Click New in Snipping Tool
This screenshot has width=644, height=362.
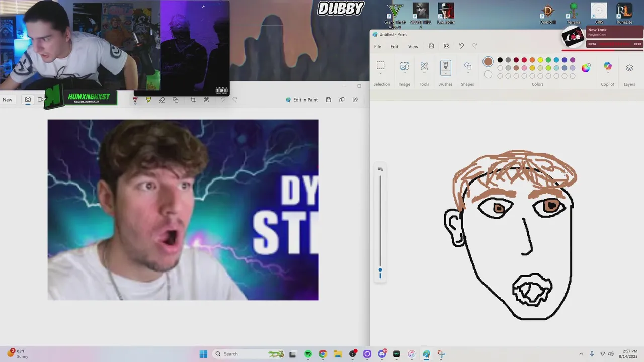pyautogui.click(x=7, y=100)
